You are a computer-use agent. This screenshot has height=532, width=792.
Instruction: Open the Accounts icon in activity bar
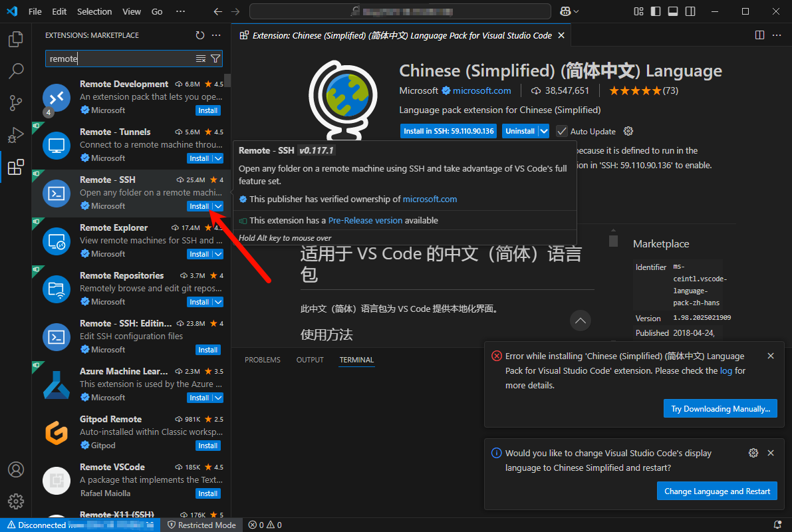click(x=16, y=469)
